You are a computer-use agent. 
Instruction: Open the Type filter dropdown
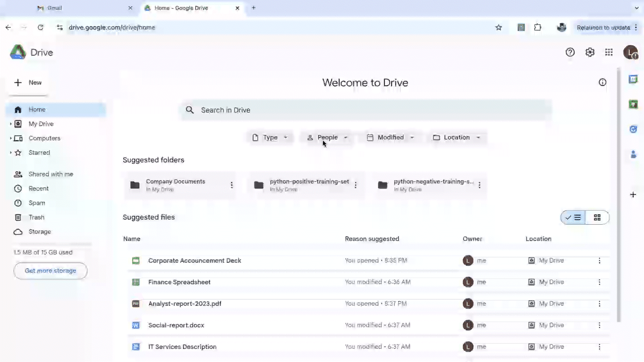pos(270,137)
